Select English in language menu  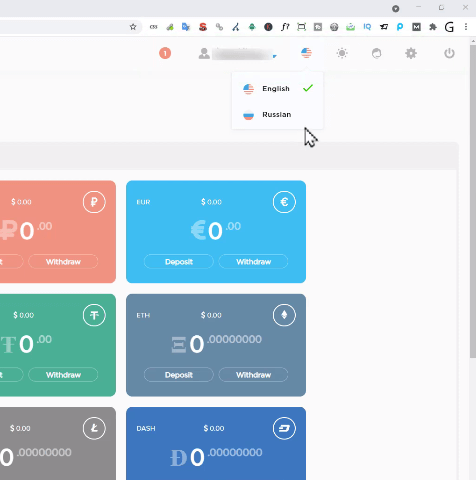277,89
